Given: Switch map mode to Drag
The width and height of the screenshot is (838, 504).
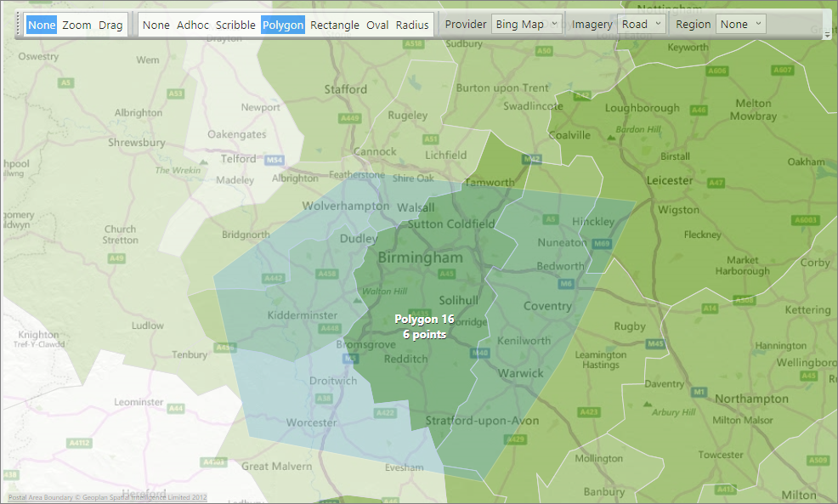Looking at the screenshot, I should [x=110, y=25].
